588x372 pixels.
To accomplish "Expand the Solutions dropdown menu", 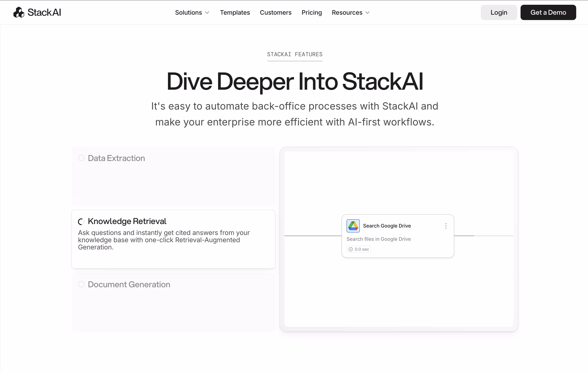I will point(188,12).
